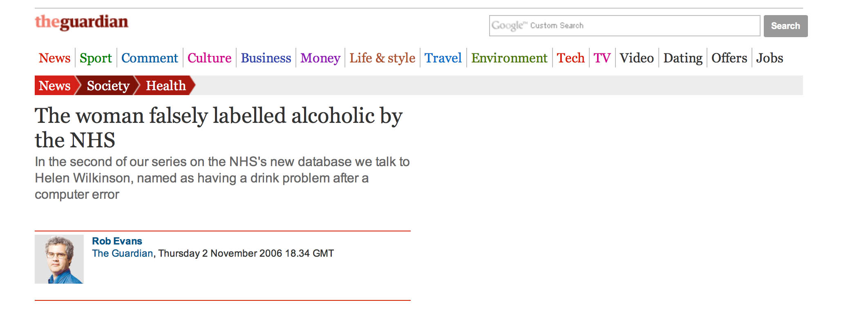The image size is (868, 311).
Task: Navigate to Life & style
Action: 382,58
